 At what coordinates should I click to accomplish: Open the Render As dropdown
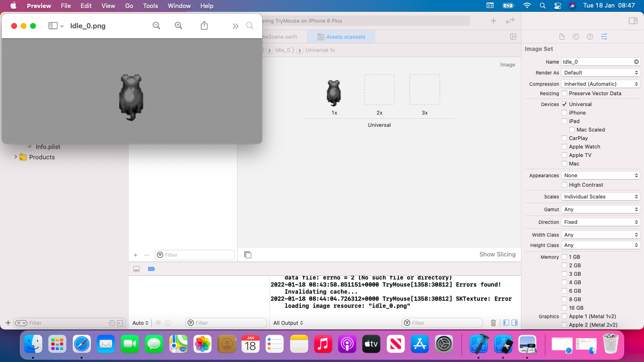coord(600,73)
